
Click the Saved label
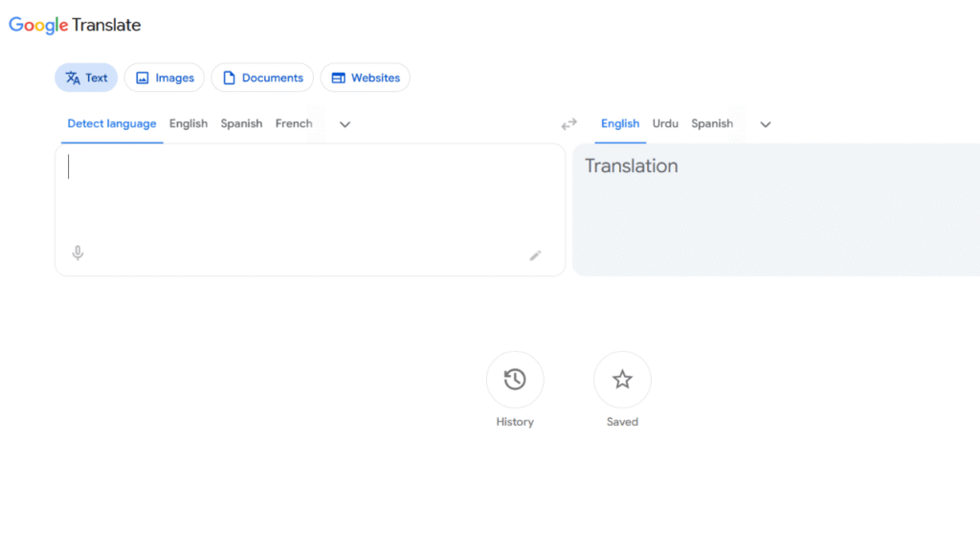coord(622,422)
